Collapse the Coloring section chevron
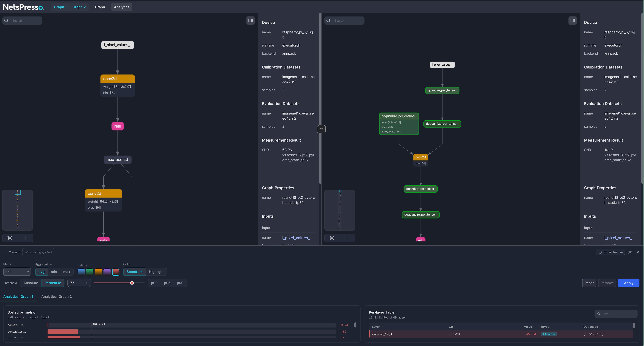This screenshot has width=644, height=346. (x=5, y=252)
